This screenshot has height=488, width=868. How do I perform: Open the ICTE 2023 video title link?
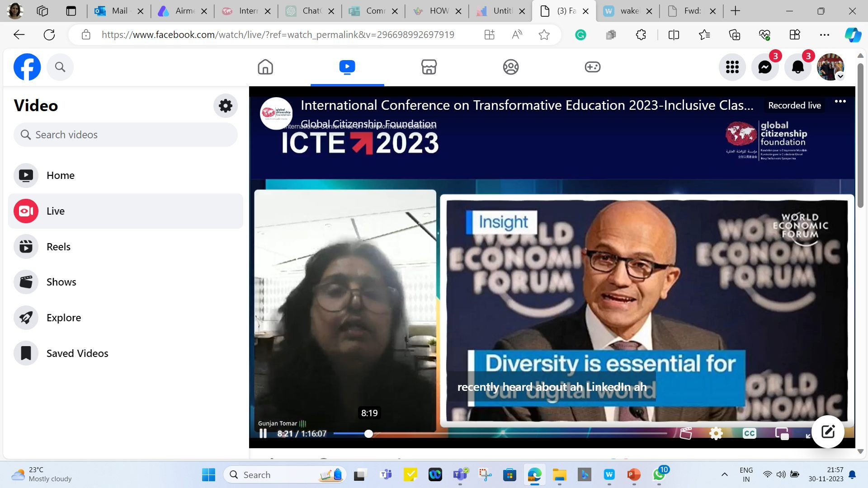point(527,105)
